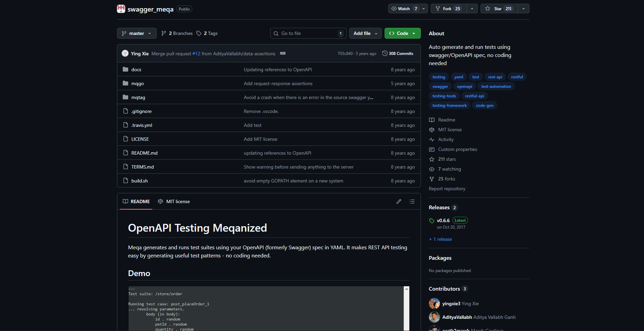Click the folder icon next to mqgo
644x331 pixels.
125,83
